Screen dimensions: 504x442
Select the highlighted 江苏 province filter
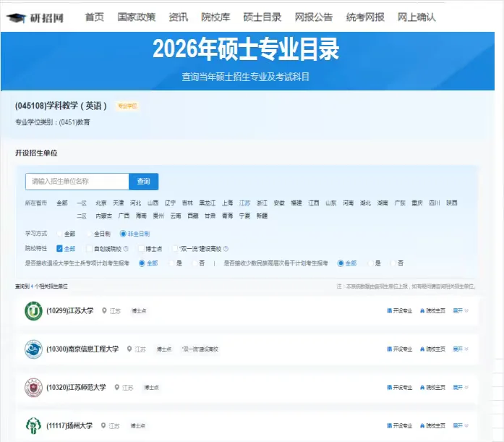coord(244,203)
